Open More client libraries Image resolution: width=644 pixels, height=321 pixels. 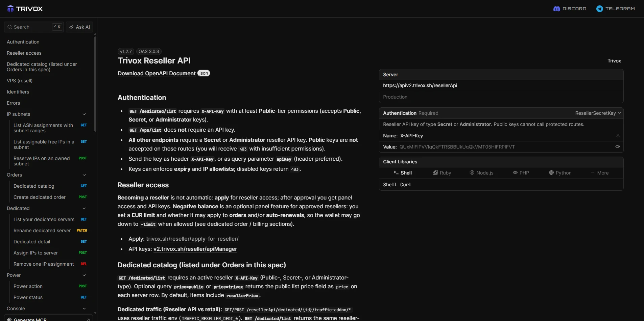coord(600,173)
